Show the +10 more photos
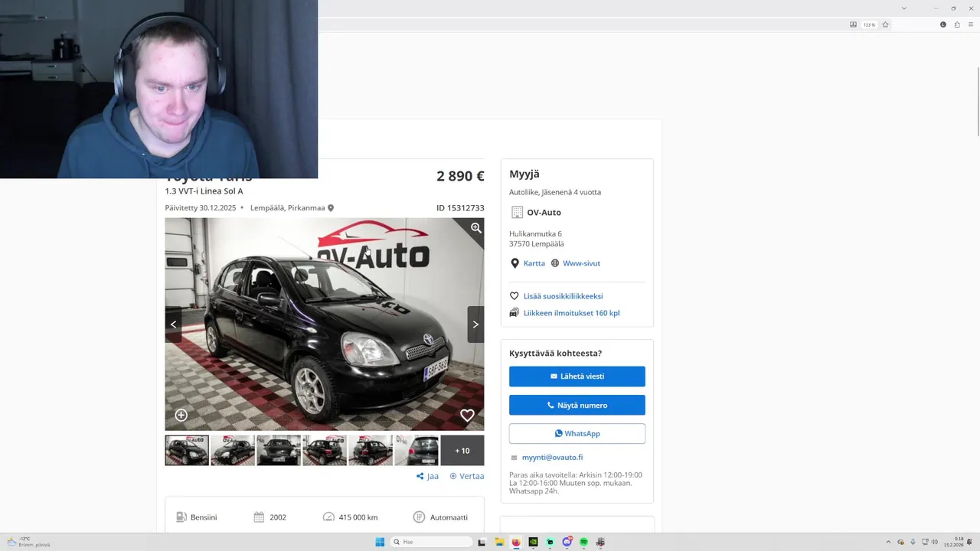 462,451
